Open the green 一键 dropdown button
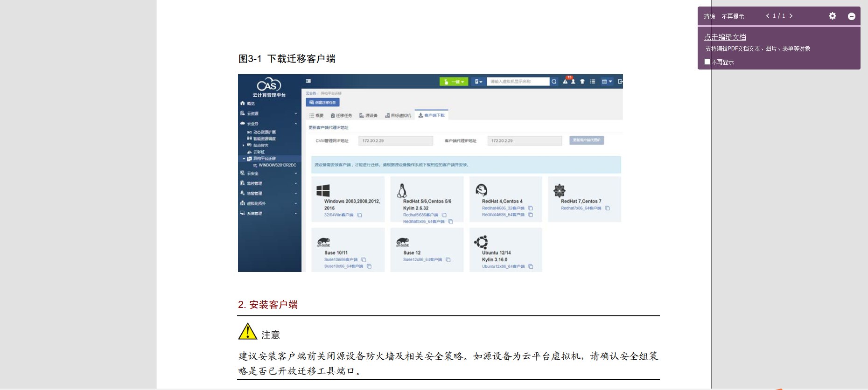Screen dimensions: 868x390 click(454, 82)
